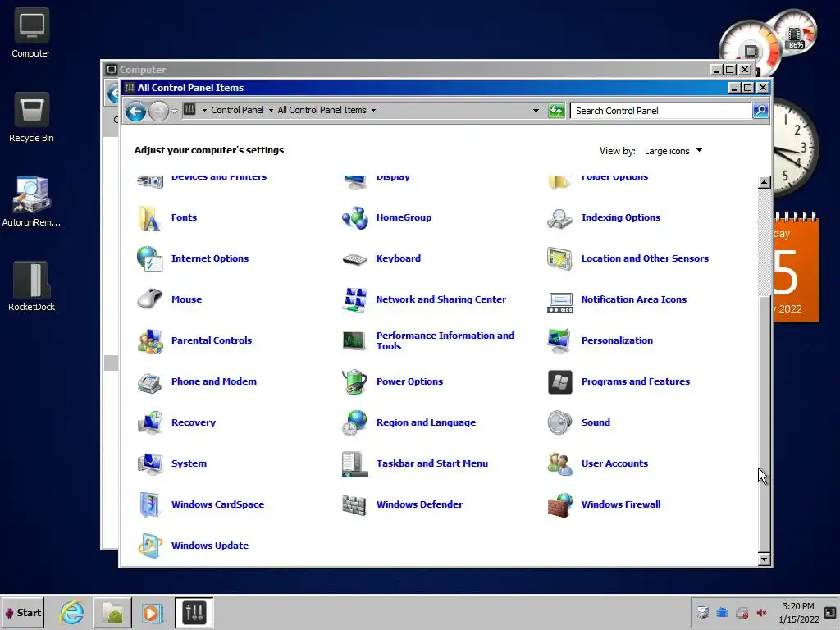Open the User Accounts icon
This screenshot has height=630, width=840.
pyautogui.click(x=559, y=464)
